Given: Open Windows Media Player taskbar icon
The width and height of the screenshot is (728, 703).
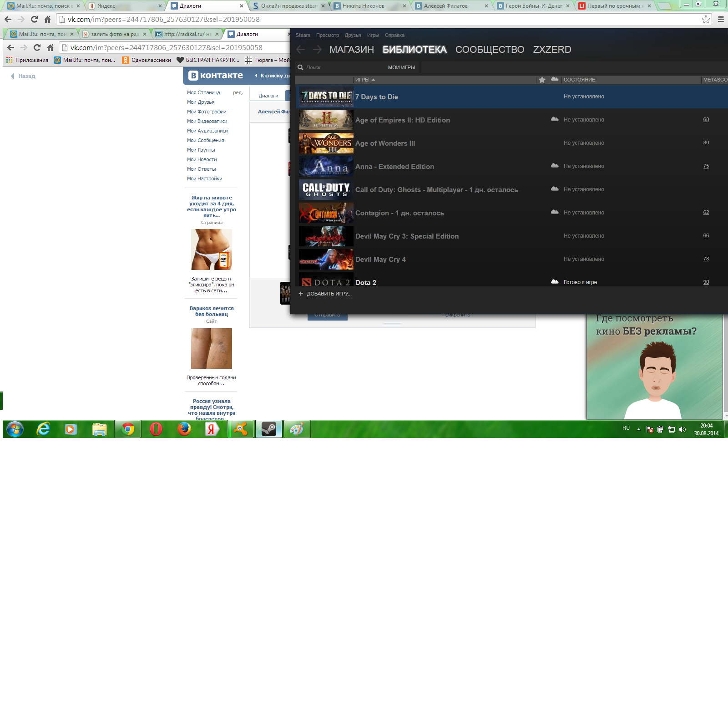Looking at the screenshot, I should [x=71, y=429].
